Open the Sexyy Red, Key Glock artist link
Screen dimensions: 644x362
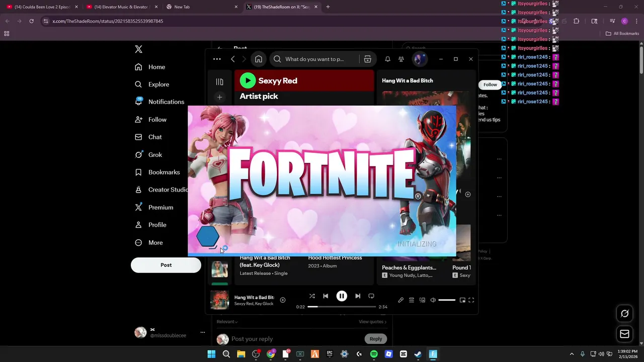click(254, 304)
